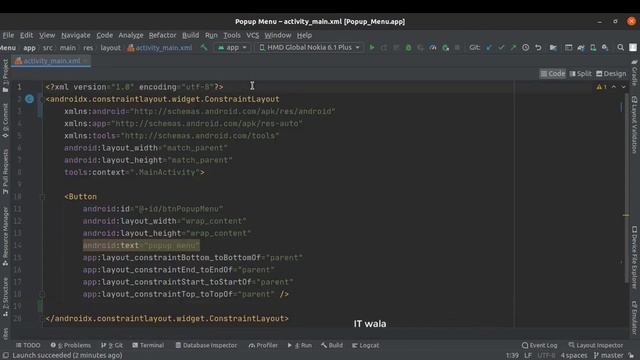The height and width of the screenshot is (360, 640).
Task: Select the activity_main.xml editor tab
Action: tap(51, 61)
